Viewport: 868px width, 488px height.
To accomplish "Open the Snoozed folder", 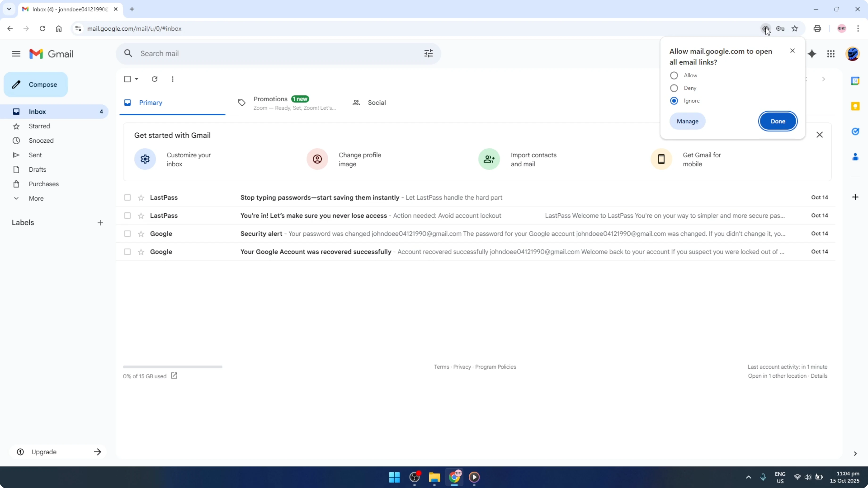I will pyautogui.click(x=41, y=141).
